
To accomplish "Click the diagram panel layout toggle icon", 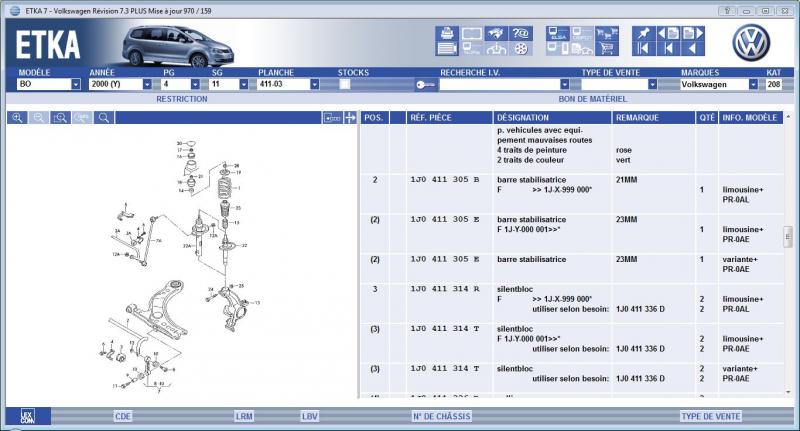I will [332, 118].
